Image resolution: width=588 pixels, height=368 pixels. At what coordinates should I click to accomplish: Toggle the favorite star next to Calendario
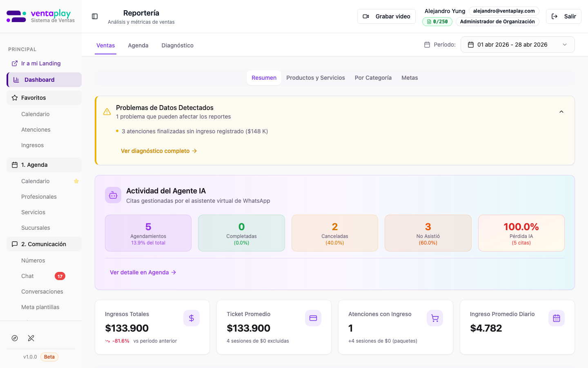click(76, 181)
